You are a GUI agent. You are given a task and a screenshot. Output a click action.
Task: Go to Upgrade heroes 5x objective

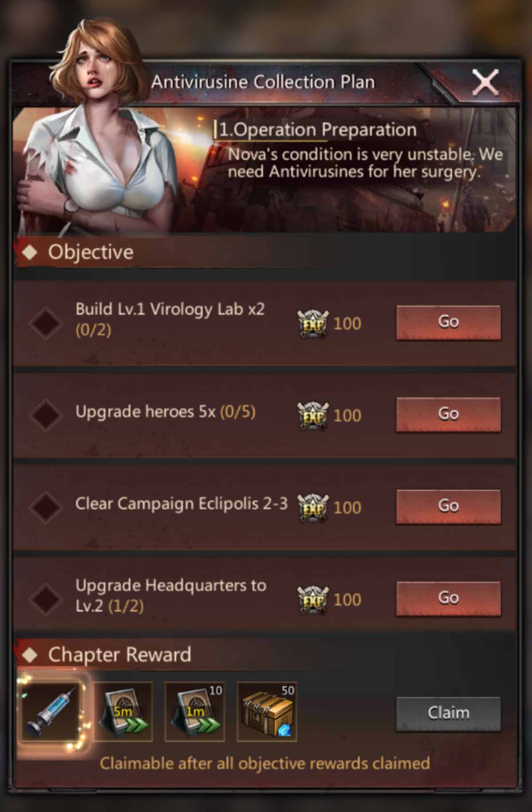click(x=448, y=414)
